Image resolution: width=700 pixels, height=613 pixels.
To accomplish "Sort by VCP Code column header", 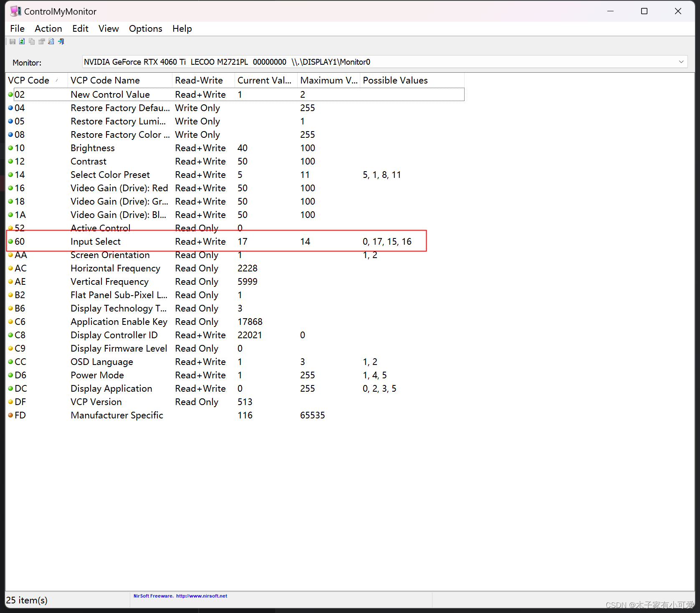I will (37, 80).
